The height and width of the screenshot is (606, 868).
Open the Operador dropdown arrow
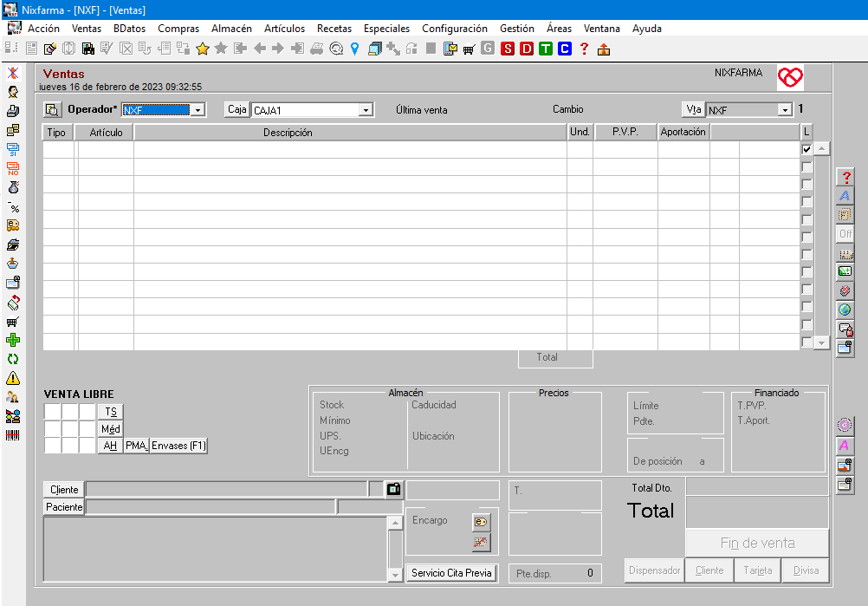pos(198,110)
